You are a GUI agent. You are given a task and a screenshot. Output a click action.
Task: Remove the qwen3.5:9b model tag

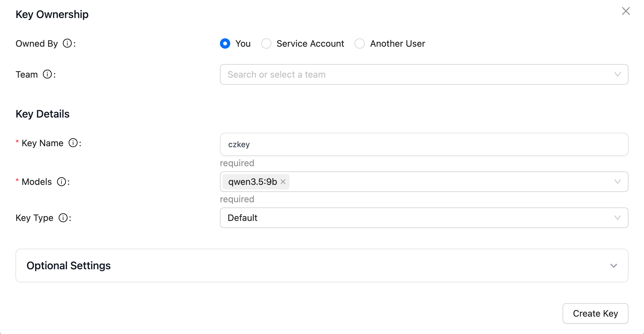(283, 182)
